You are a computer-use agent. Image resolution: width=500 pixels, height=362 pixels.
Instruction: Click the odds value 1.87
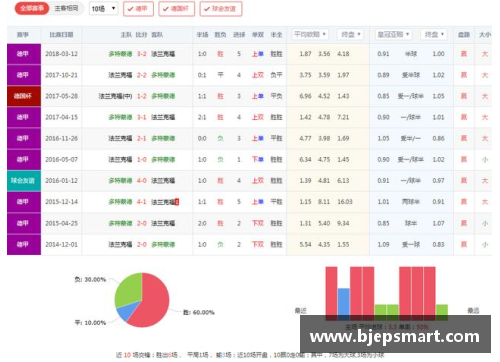click(x=305, y=54)
